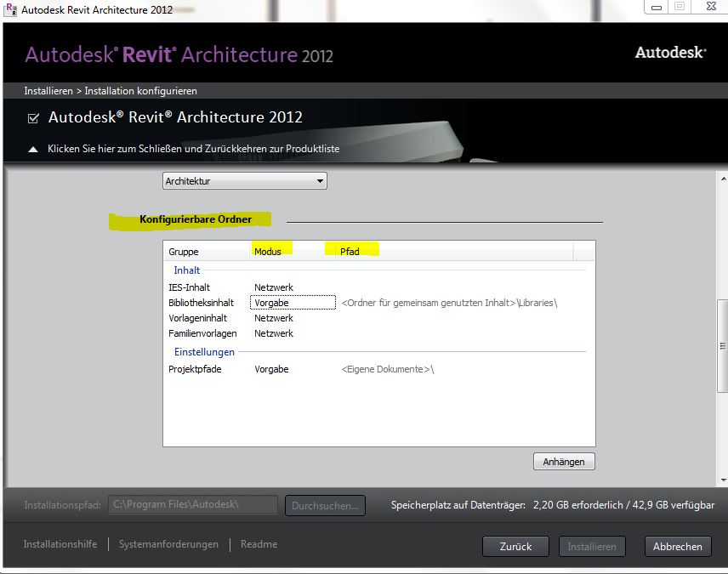Change the Netzwerk mode of Familienvorlagen

click(x=274, y=333)
